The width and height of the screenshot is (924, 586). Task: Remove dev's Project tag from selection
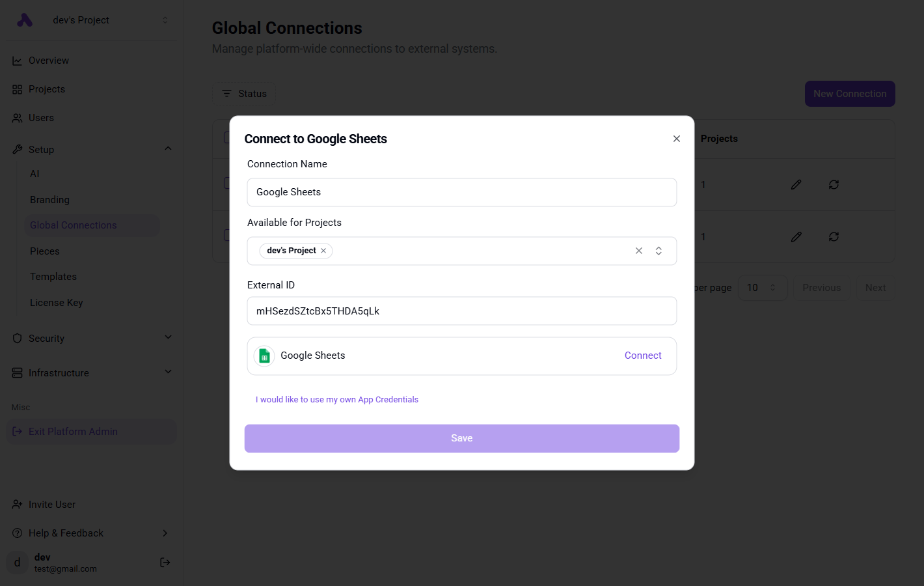click(323, 251)
